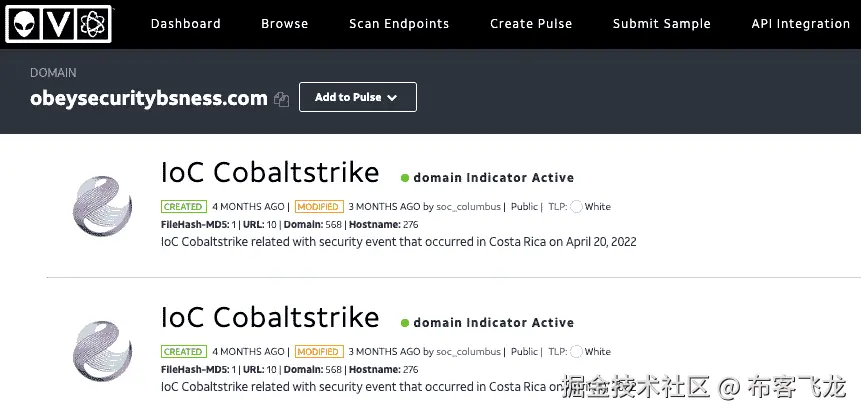Viewport: 861px width, 415px height.
Task: Click the green active dot in first pulse
Action: pos(405,178)
